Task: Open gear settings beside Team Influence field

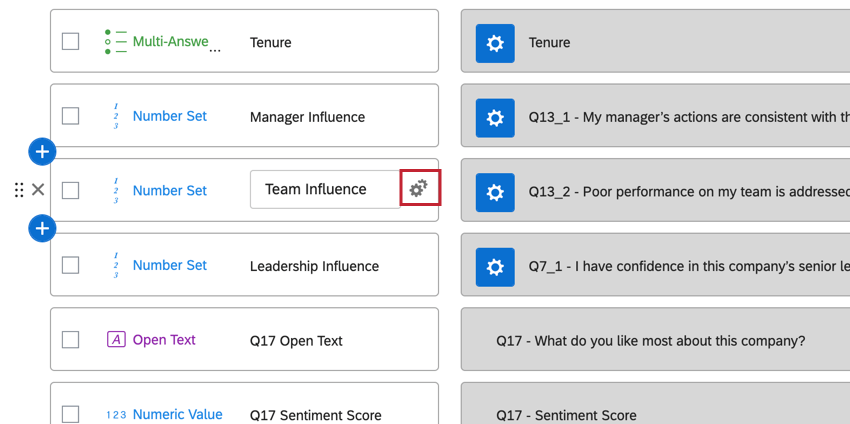Action: (x=419, y=188)
